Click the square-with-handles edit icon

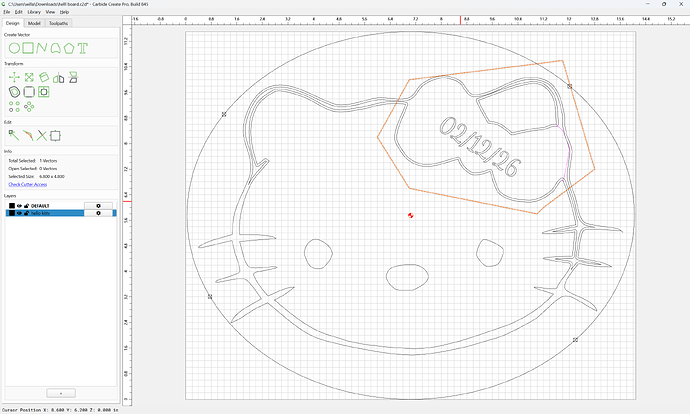[55, 136]
